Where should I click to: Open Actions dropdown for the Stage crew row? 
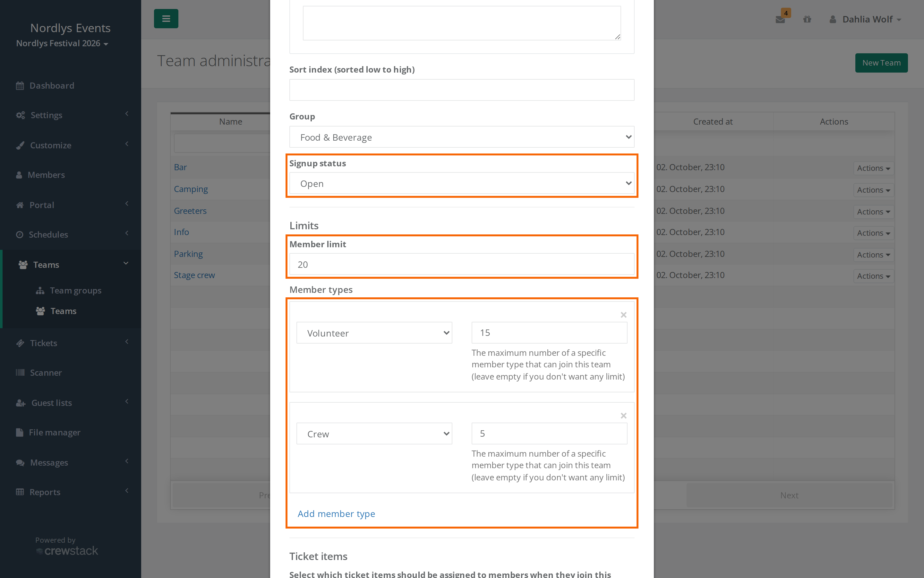tap(873, 276)
